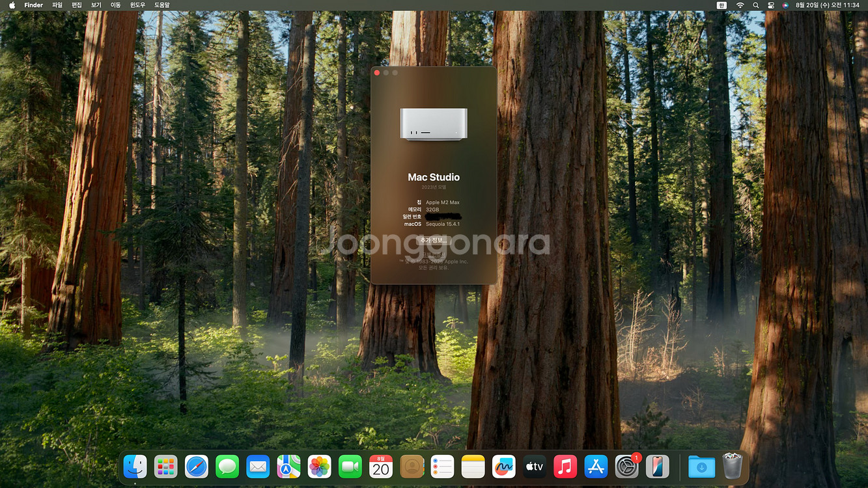Launch iPhone Mirroring from the Dock
Image resolution: width=868 pixels, height=488 pixels.
click(658, 467)
